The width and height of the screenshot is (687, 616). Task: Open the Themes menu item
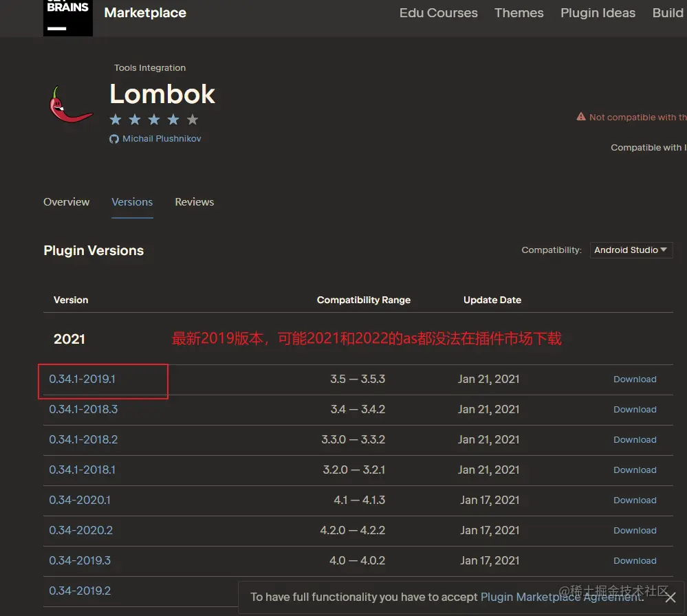(x=519, y=12)
